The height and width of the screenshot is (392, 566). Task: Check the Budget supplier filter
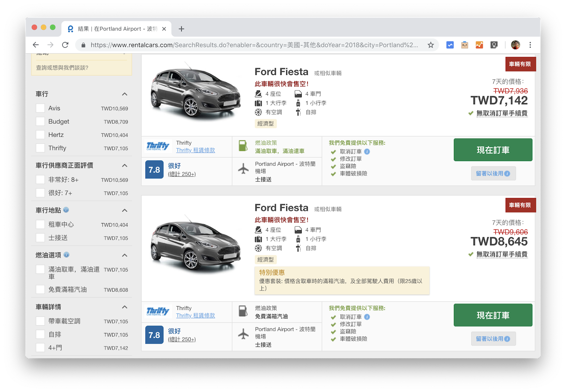(x=40, y=122)
